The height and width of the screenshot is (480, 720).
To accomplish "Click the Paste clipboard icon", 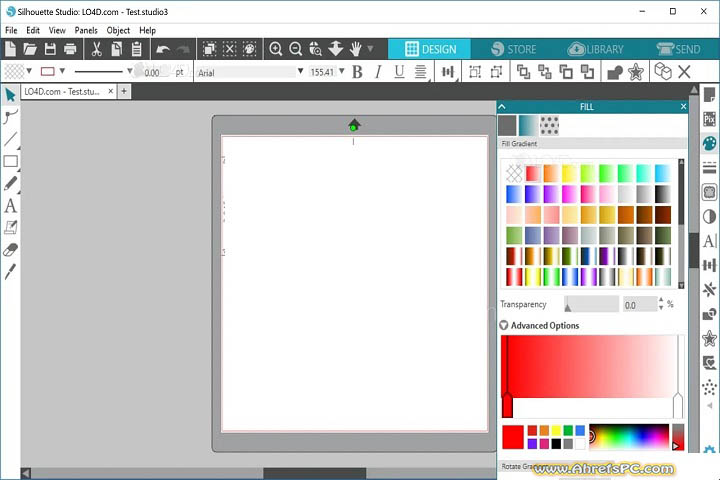I will 136,49.
